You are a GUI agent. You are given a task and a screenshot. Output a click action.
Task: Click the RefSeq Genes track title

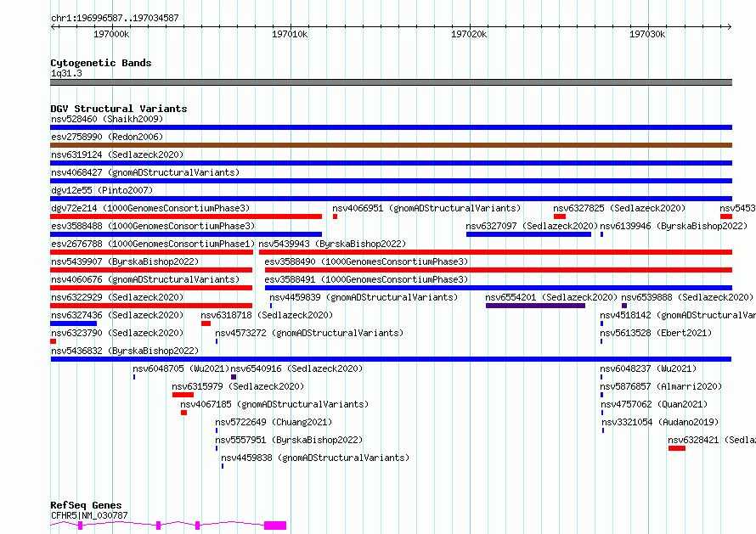point(86,505)
